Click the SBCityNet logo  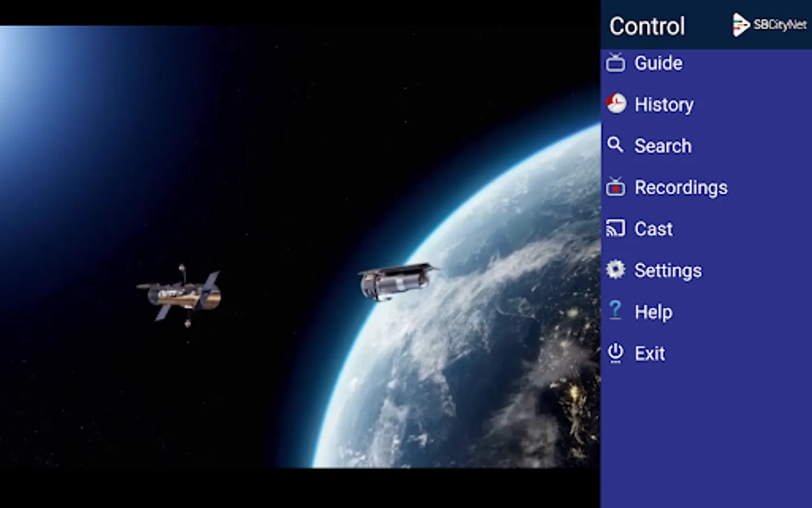coord(770,25)
